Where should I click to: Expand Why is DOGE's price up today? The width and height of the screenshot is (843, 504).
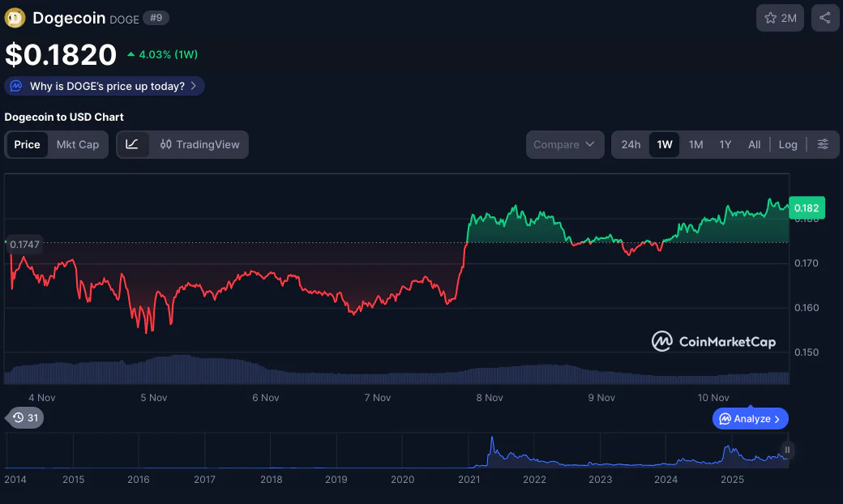pyautogui.click(x=105, y=86)
